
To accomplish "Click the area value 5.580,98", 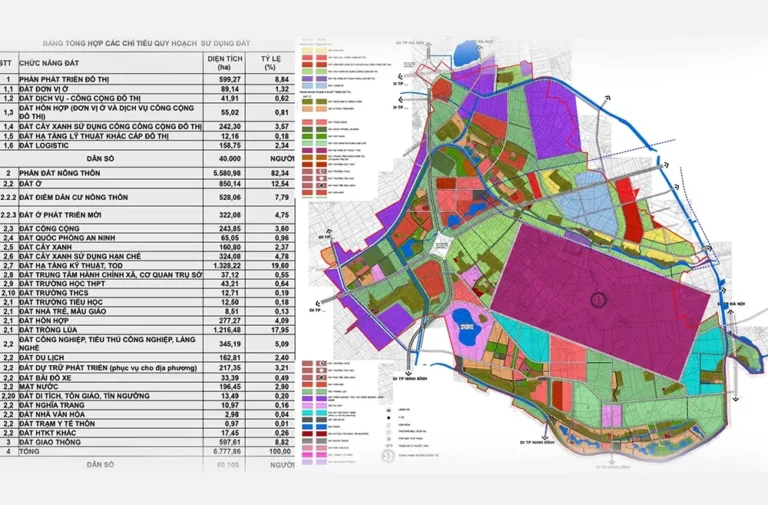I will coord(227,173).
